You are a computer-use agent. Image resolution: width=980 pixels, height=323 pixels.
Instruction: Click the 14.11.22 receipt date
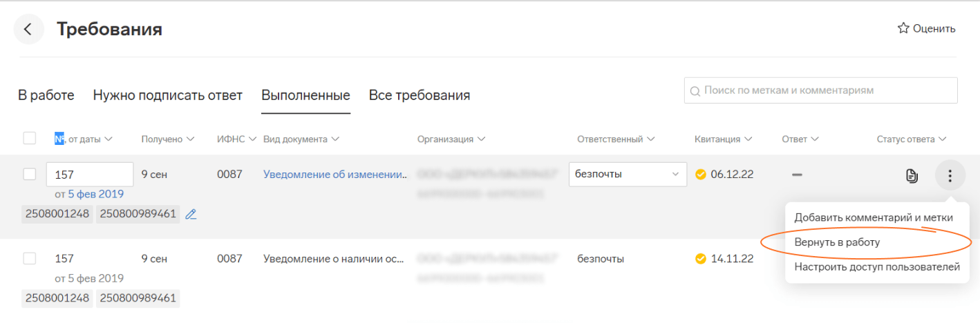click(x=732, y=259)
